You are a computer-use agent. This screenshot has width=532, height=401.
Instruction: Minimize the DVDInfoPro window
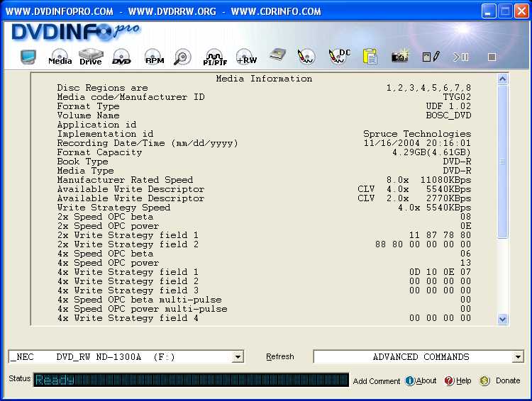tap(489, 11)
